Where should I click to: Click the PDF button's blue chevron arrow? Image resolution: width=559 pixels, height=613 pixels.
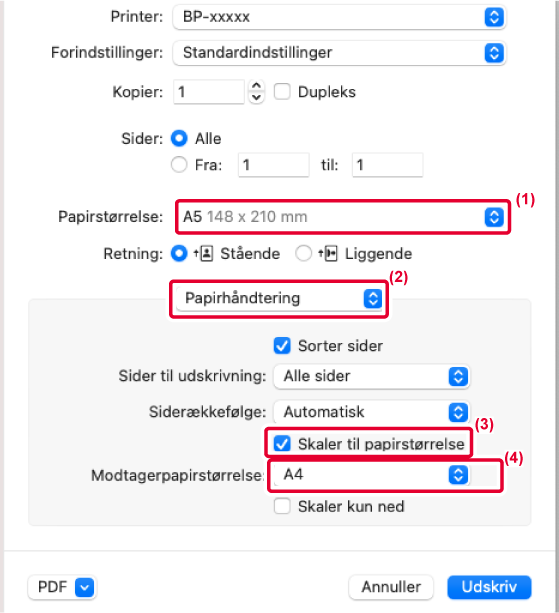click(85, 587)
